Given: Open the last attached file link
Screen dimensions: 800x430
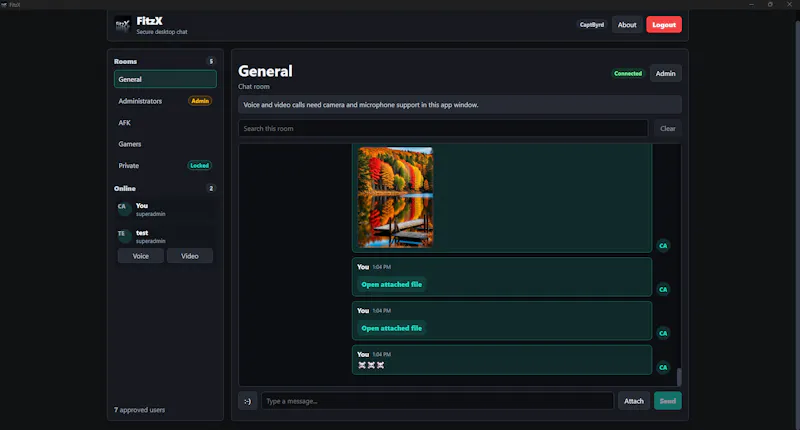Looking at the screenshot, I should pos(391,328).
